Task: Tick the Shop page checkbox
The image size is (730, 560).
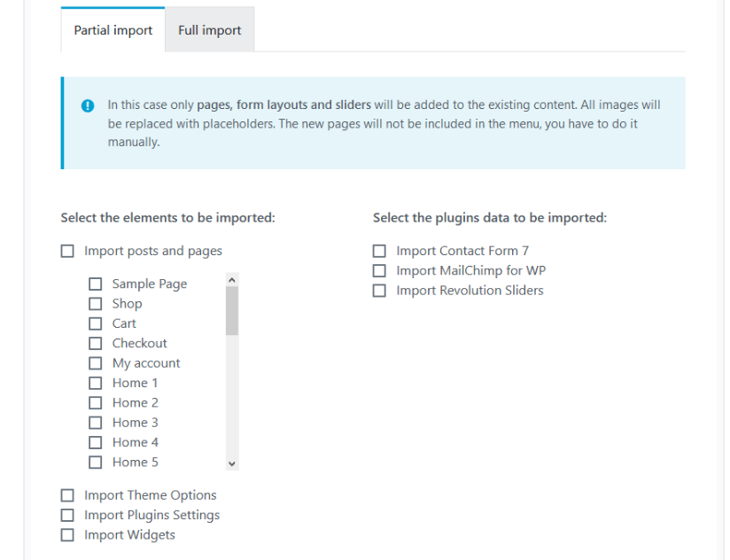Action: (x=96, y=304)
